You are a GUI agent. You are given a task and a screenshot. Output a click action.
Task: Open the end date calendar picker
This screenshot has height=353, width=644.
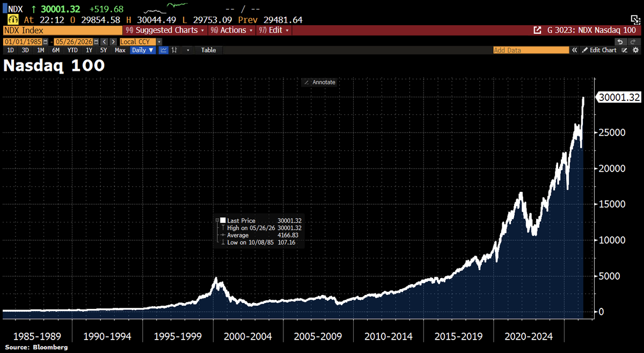tap(96, 41)
